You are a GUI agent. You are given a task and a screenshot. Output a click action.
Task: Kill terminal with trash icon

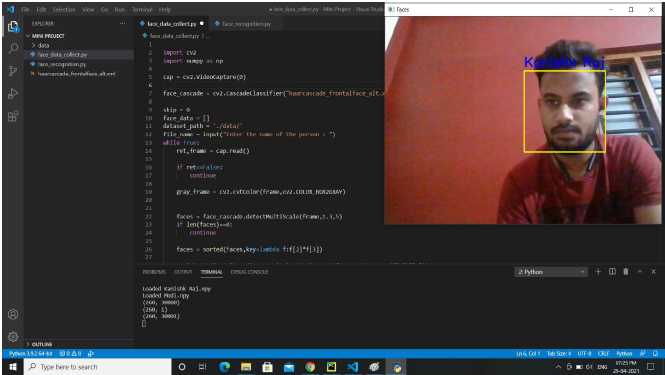[626, 271]
